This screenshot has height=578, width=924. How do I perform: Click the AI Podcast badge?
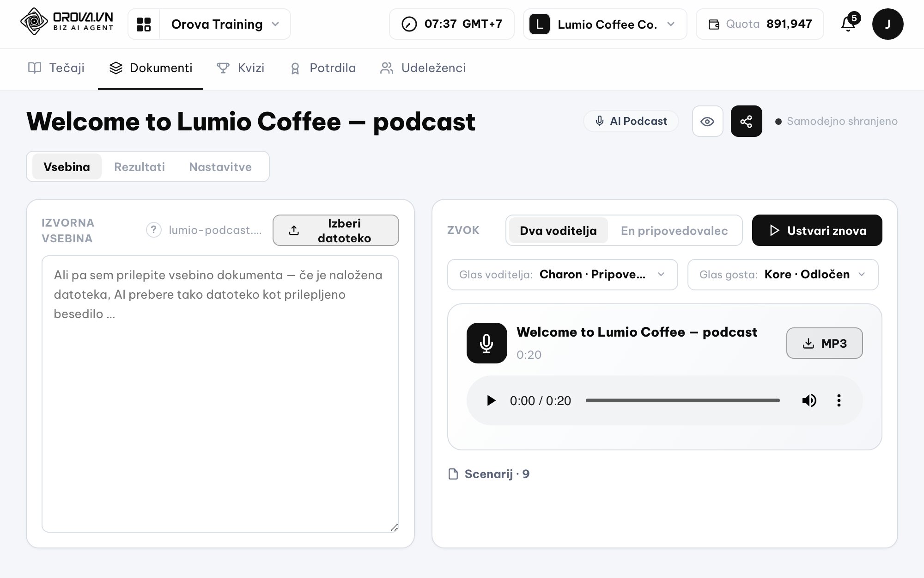(631, 121)
